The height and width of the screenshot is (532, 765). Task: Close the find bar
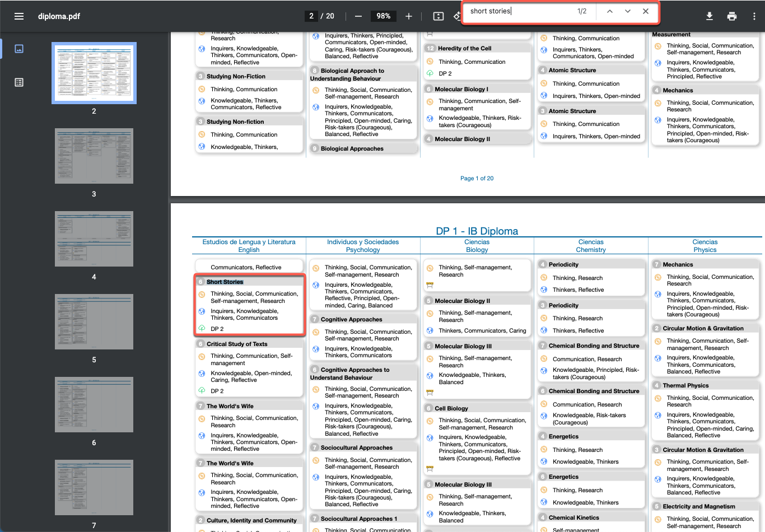646,11
